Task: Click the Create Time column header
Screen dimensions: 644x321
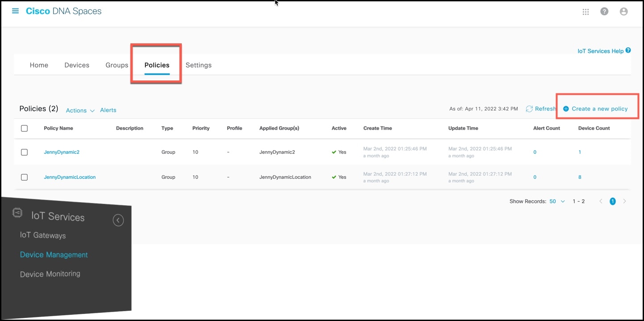Action: (378, 128)
